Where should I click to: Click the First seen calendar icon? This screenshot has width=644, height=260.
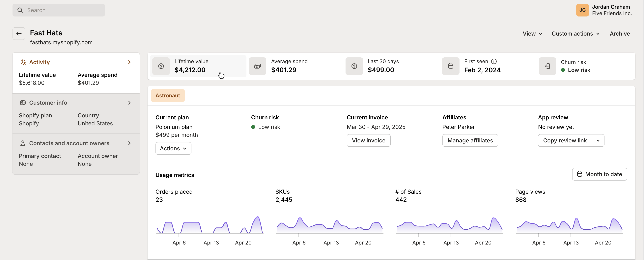451,66
